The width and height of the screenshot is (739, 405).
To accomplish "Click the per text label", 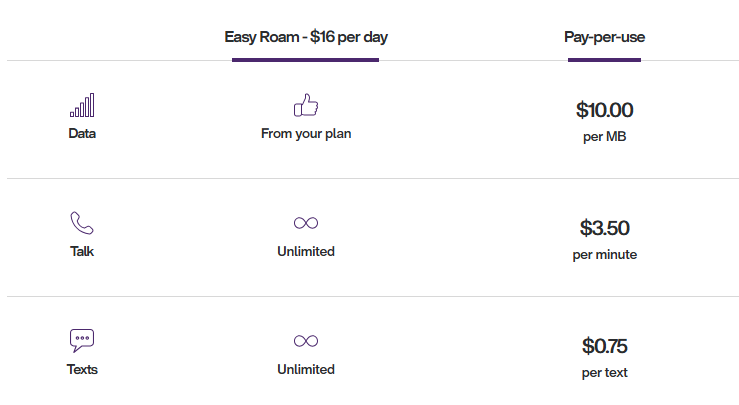I will (604, 373).
